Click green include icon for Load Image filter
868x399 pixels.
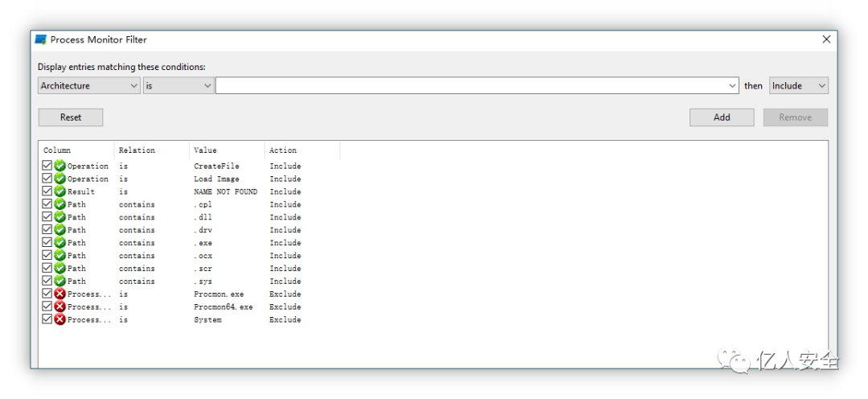59,179
